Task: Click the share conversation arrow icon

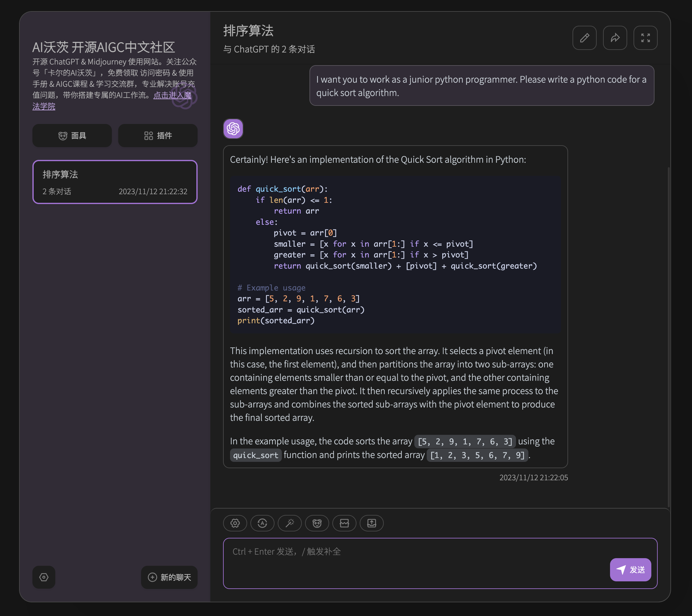Action: tap(615, 38)
